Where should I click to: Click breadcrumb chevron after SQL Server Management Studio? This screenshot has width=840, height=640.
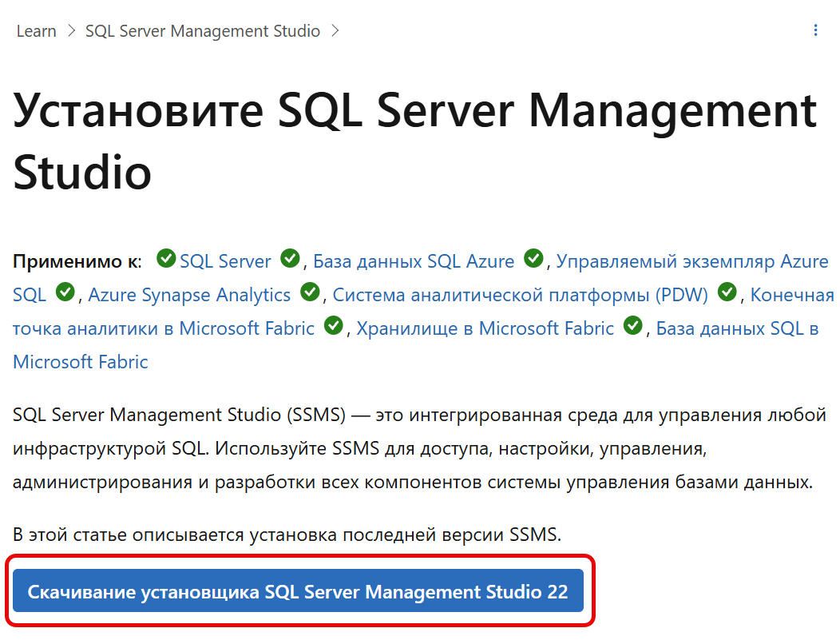click(335, 31)
